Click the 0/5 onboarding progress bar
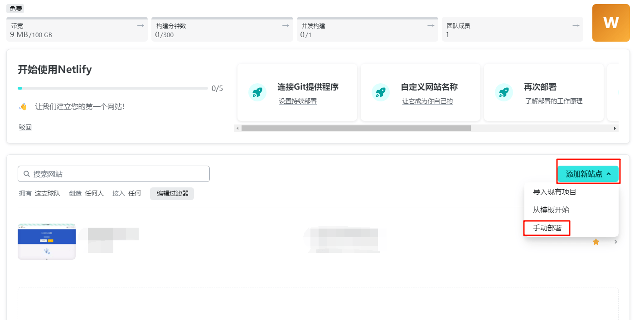Image resolution: width=644 pixels, height=320 pixels. point(113,88)
